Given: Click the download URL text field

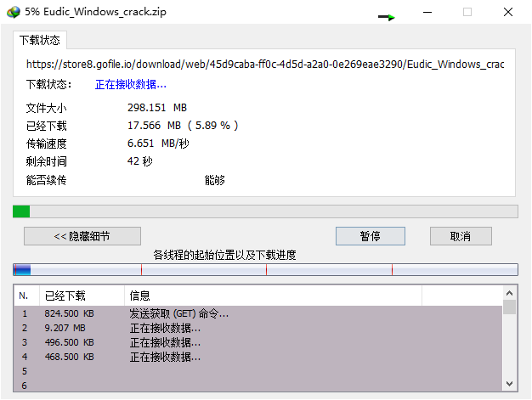Looking at the screenshot, I should [x=265, y=64].
